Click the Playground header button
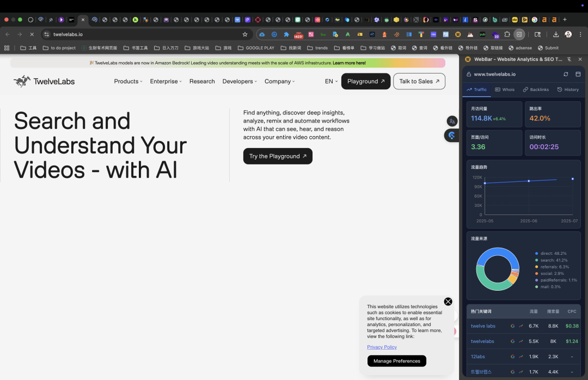This screenshot has height=380, width=588. pos(366,82)
